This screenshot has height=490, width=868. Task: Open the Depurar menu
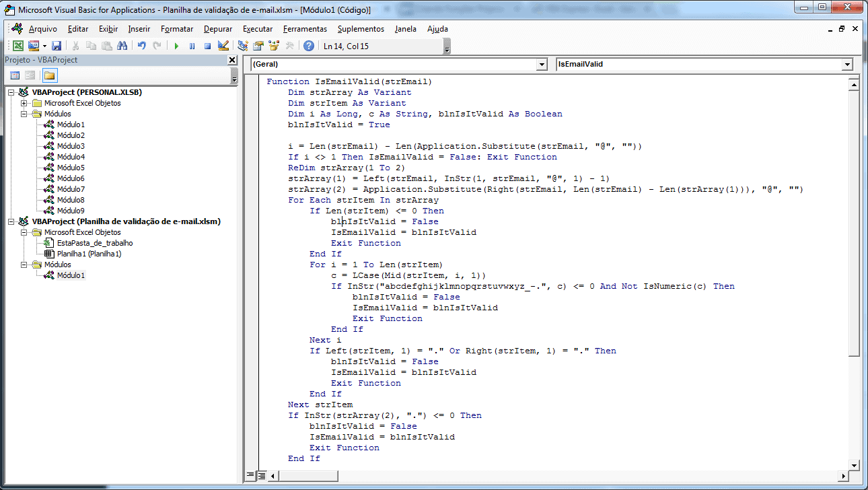coord(218,29)
